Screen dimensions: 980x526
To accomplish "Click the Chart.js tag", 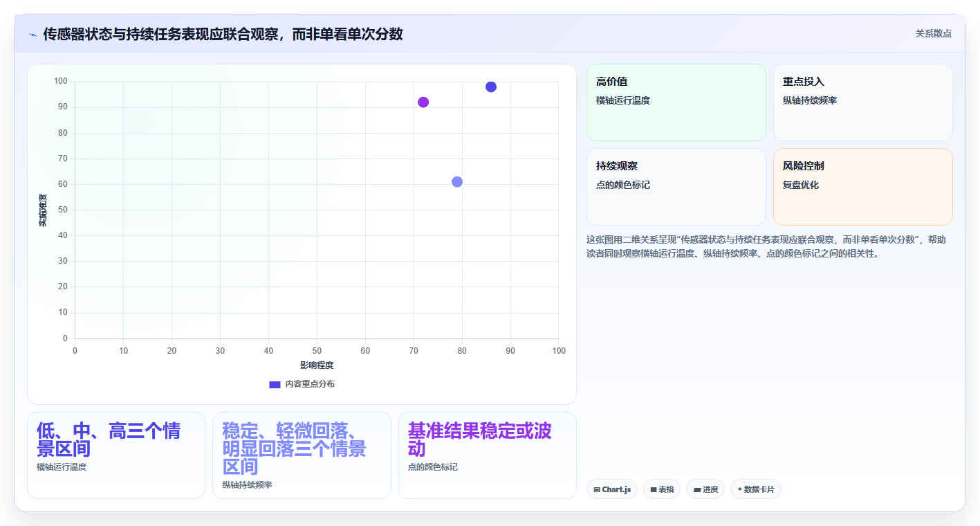I will click(612, 489).
